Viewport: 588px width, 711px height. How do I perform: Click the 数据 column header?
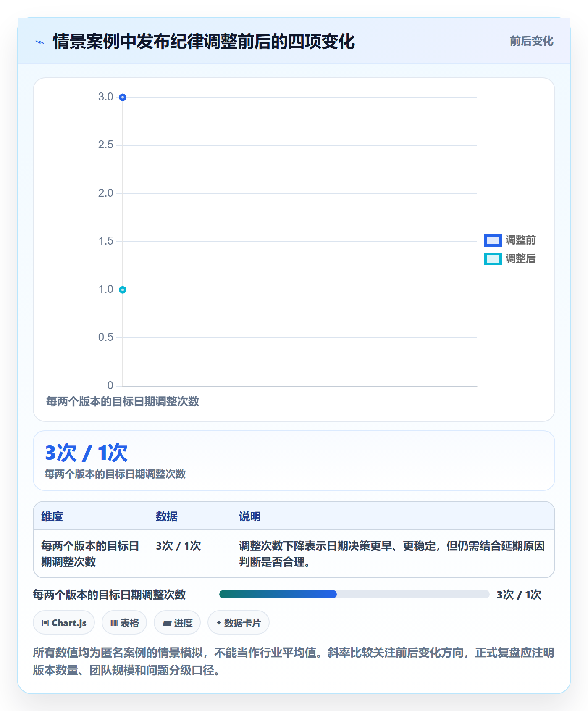click(167, 516)
